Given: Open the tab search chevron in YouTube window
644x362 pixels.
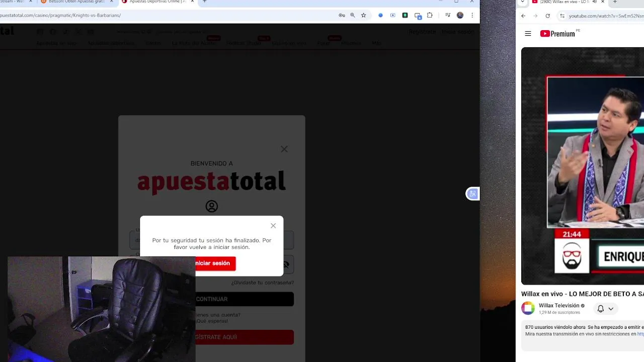Looking at the screenshot, I should [x=522, y=2].
